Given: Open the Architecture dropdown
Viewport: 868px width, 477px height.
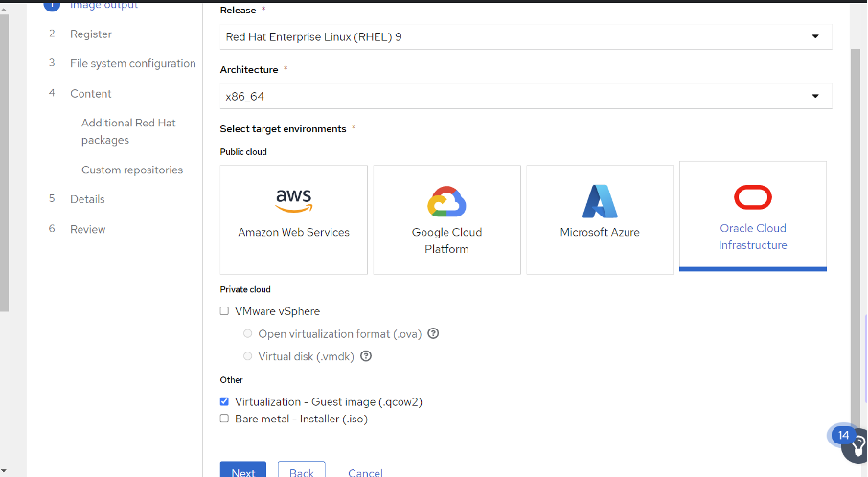Looking at the screenshot, I should 525,97.
